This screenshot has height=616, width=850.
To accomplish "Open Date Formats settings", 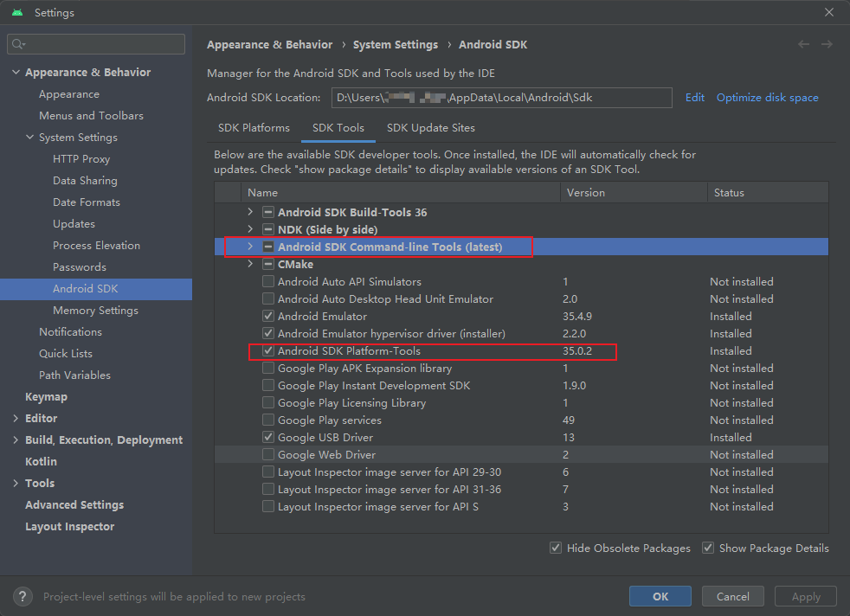I will tap(87, 202).
